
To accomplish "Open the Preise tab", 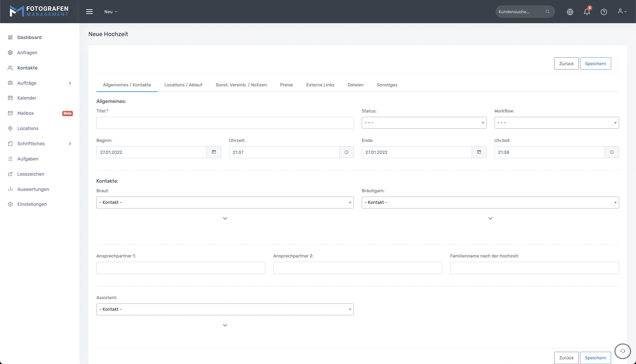I will click(x=286, y=85).
